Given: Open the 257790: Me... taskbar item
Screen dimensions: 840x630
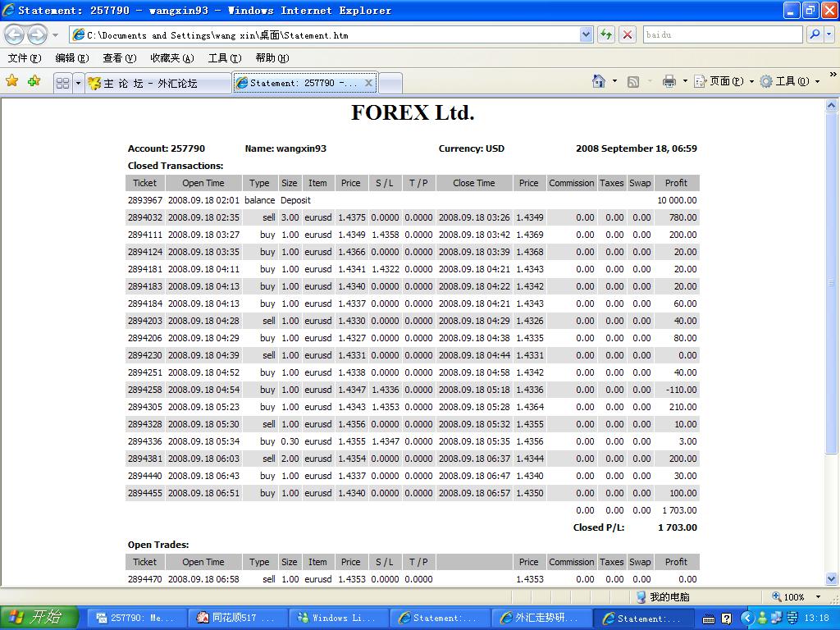Looking at the screenshot, I should pos(136,618).
